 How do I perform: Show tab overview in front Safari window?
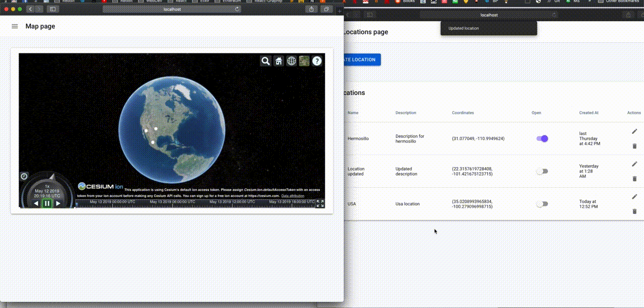coord(327,9)
